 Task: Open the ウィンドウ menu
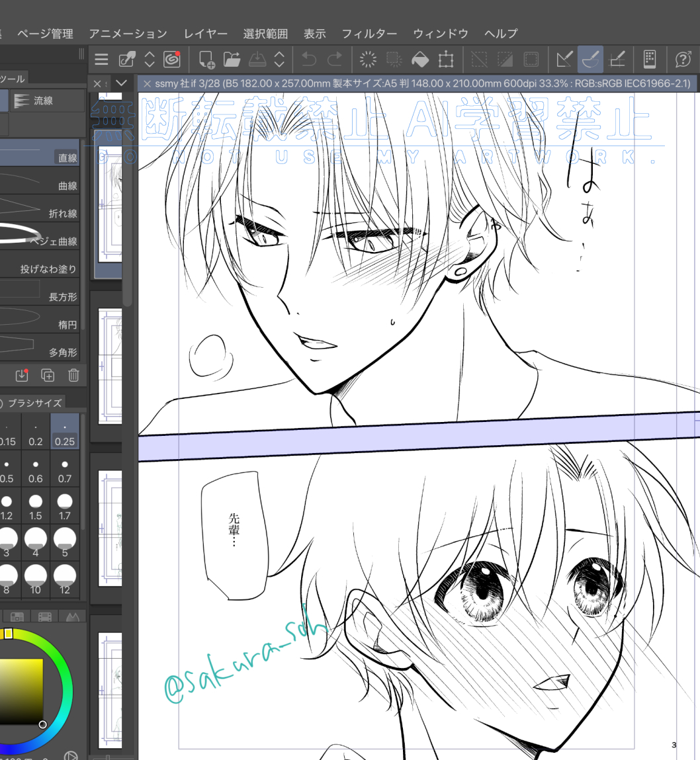click(441, 34)
